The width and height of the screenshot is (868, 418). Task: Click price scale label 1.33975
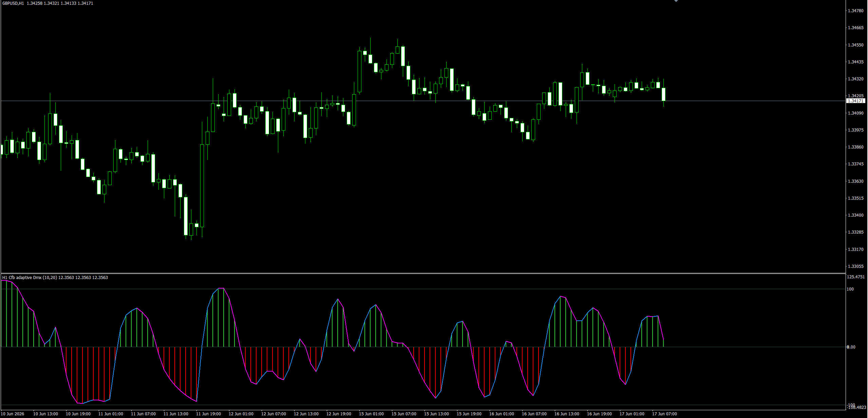[x=855, y=130]
